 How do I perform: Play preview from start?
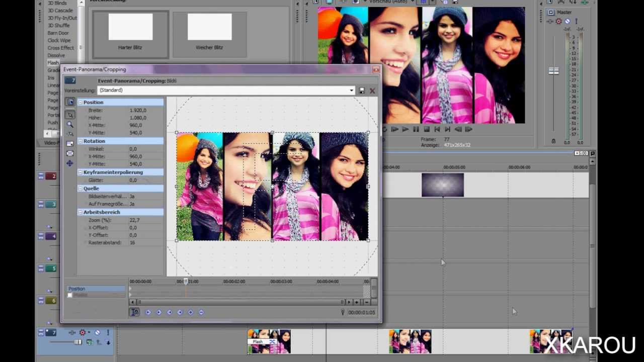tap(394, 129)
